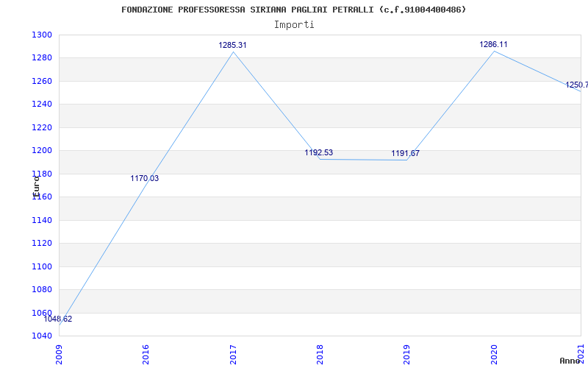
Task: Click the 1100 y-axis tick
Action: 42,267
